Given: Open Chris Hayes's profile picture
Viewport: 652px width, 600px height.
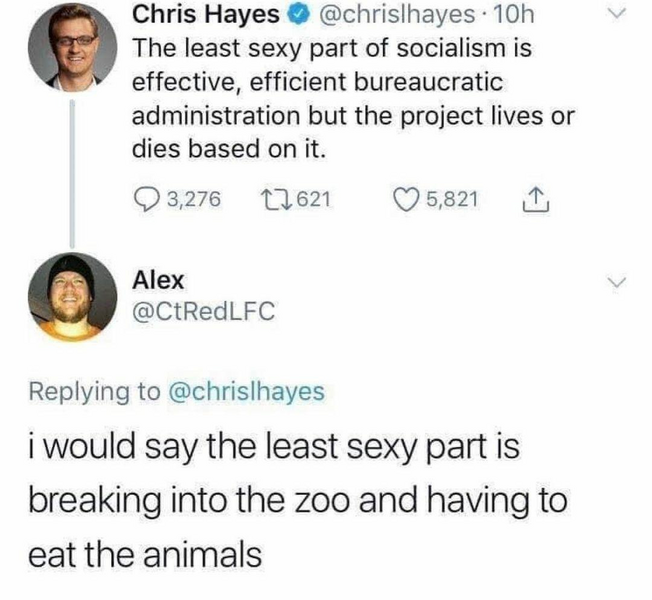Looking at the screenshot, I should click(x=72, y=47).
